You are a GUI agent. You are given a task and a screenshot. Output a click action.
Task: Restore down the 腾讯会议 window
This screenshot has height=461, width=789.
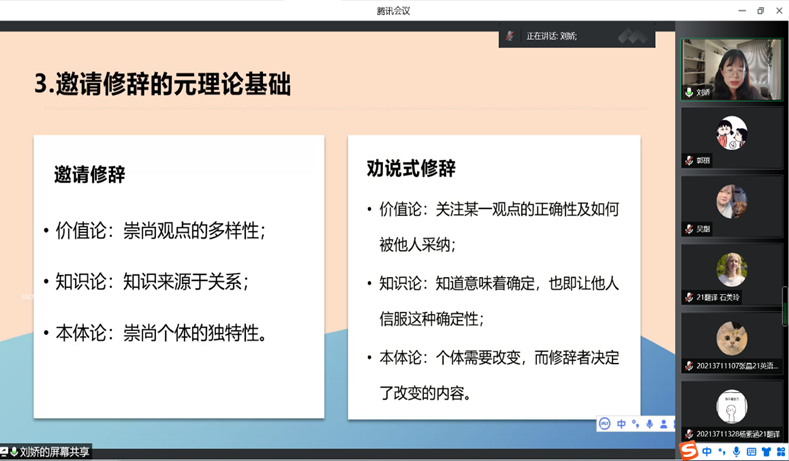pyautogui.click(x=760, y=10)
